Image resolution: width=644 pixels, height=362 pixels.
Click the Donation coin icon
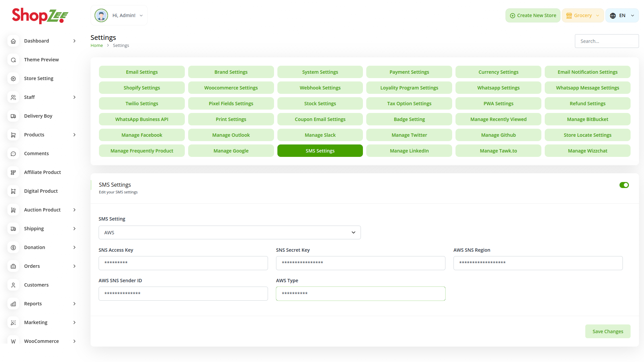point(13,247)
